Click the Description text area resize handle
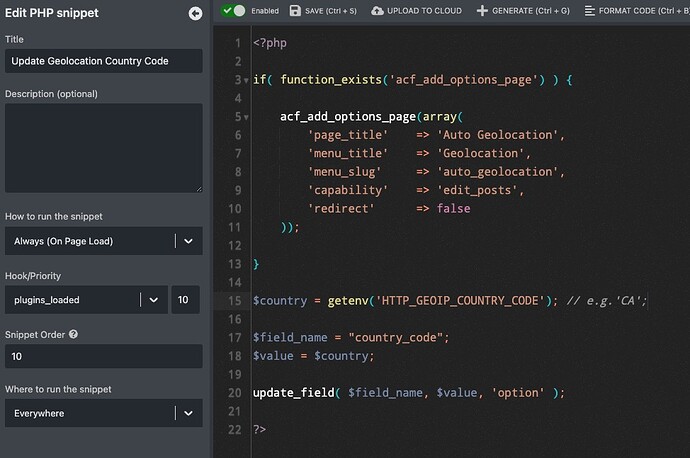Screen dimensions: 690x458 (x=199, y=189)
